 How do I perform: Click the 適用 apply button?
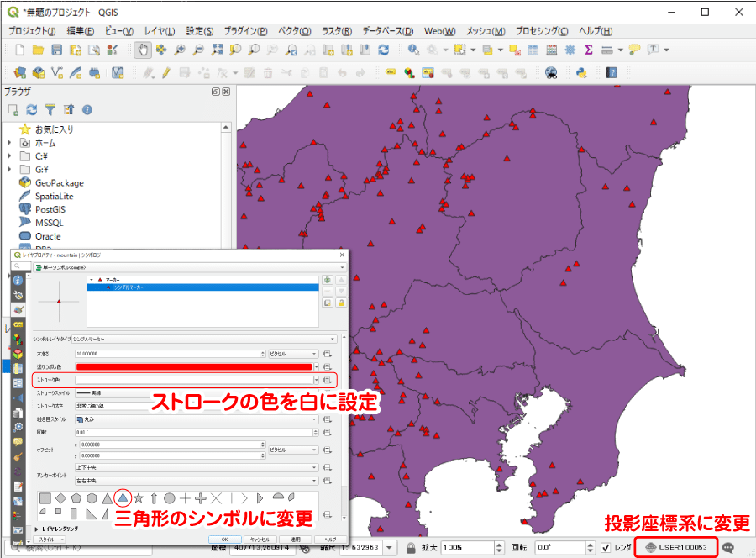[295, 540]
